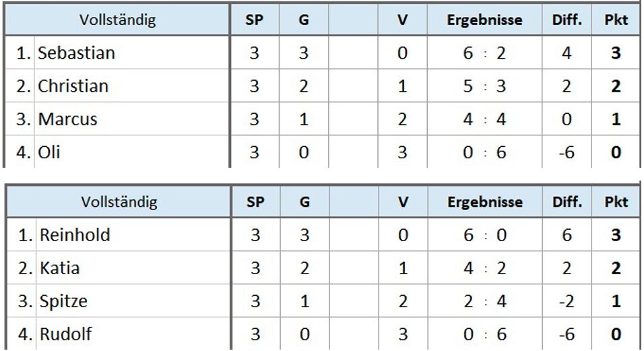Click the Oli name cell
This screenshot has height=351, width=644.
click(x=49, y=152)
